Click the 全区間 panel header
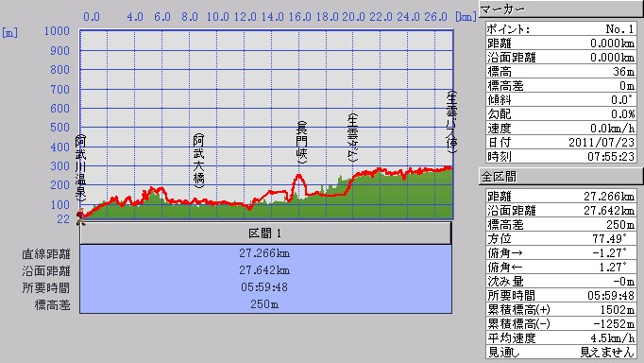The height and width of the screenshot is (363, 644). [x=561, y=177]
